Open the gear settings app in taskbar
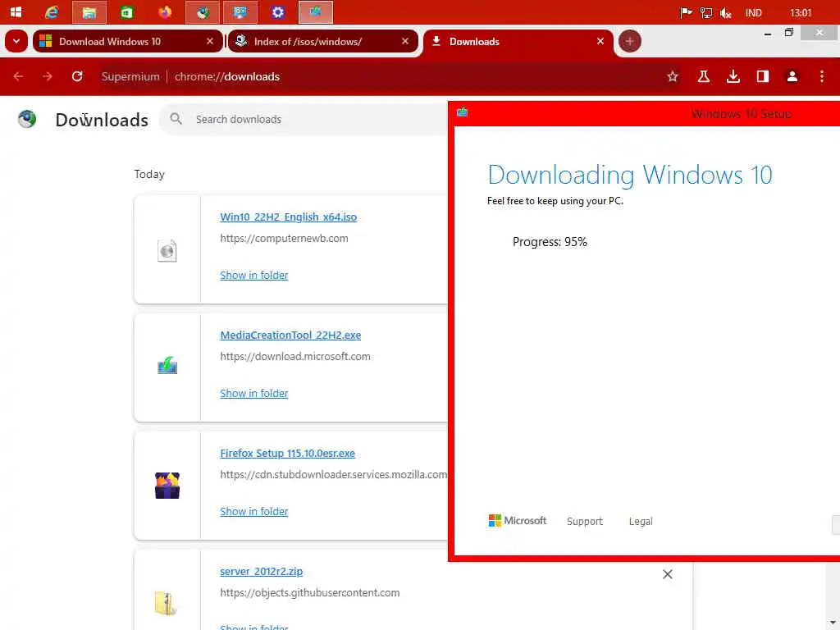 click(x=277, y=11)
